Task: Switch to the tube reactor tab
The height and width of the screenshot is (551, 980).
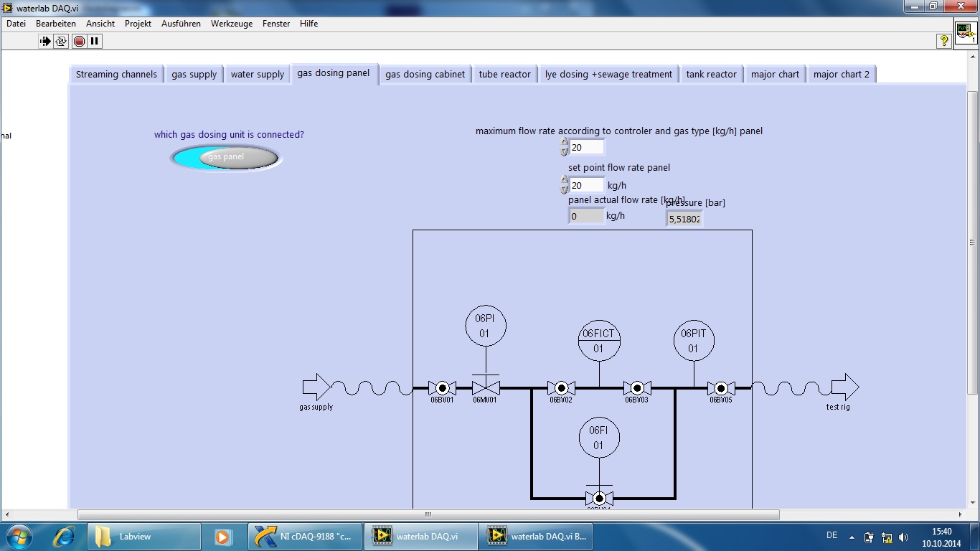Action: pos(505,75)
